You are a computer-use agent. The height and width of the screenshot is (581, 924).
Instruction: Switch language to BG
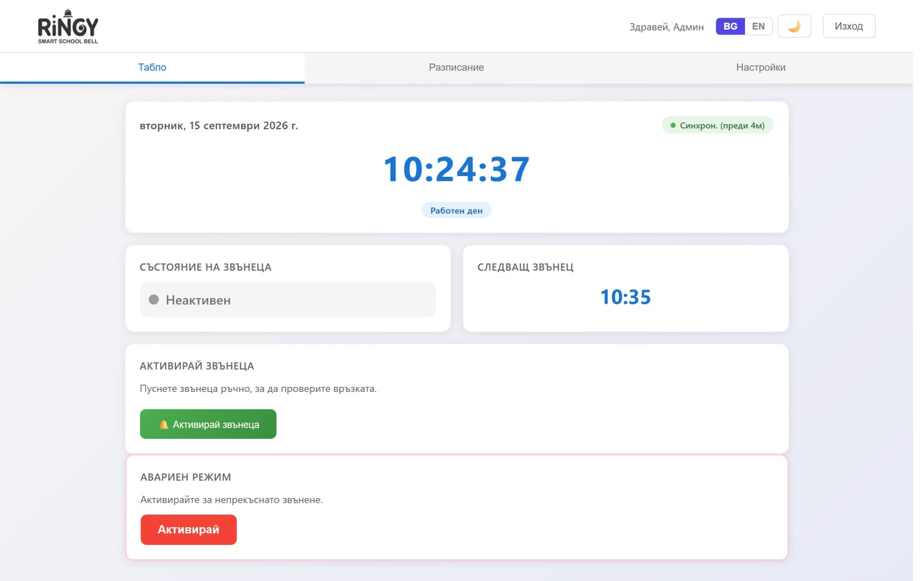[x=731, y=26]
